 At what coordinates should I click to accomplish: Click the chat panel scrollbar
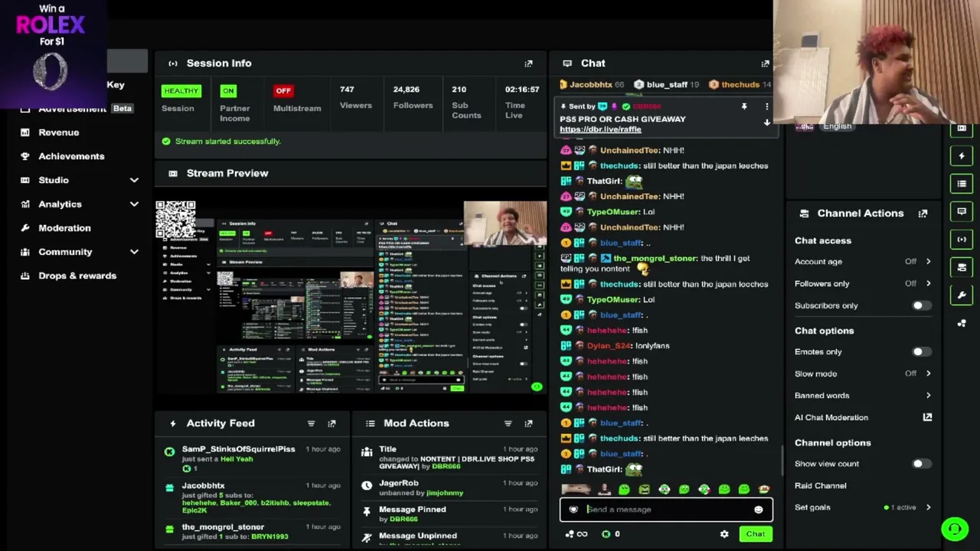click(782, 461)
